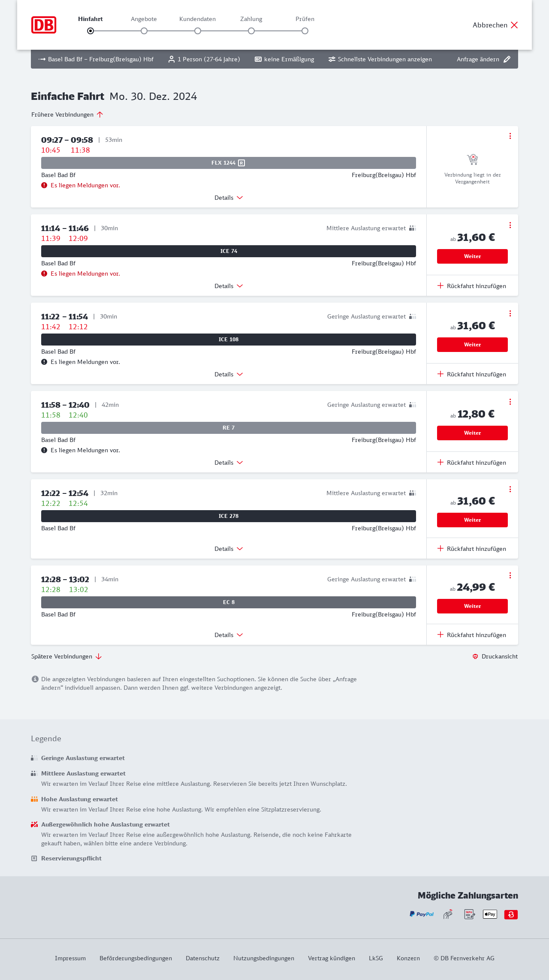Image resolution: width=549 pixels, height=980 pixels.
Task: Click the Apple Pay payment icon
Action: click(490, 914)
